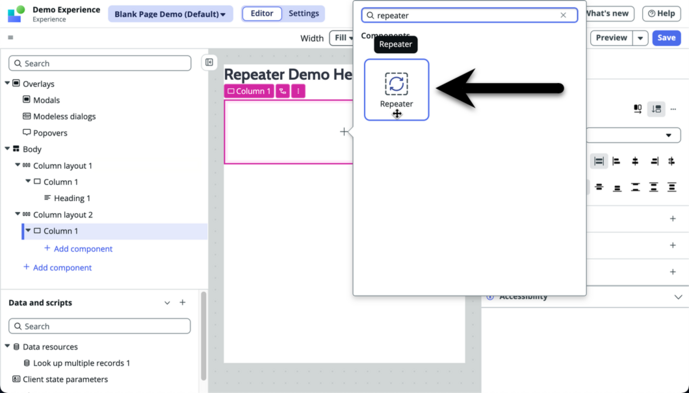
Task: Open the pink more-options icon on canvas
Action: tap(298, 91)
